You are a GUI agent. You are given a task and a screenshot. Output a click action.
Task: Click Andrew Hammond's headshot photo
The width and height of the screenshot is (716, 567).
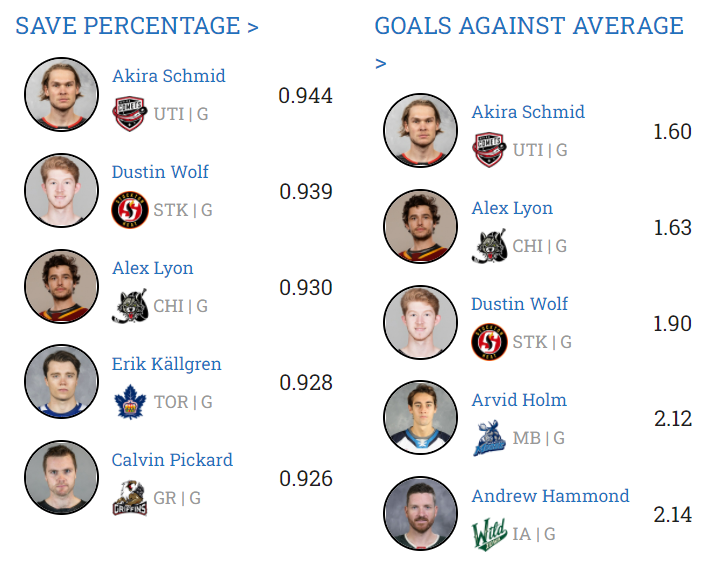[x=420, y=514]
